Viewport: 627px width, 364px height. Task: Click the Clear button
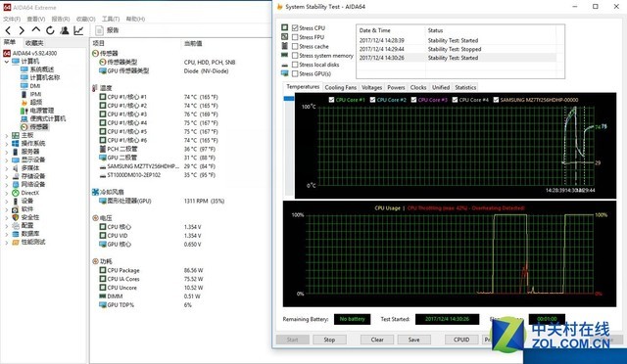377,340
